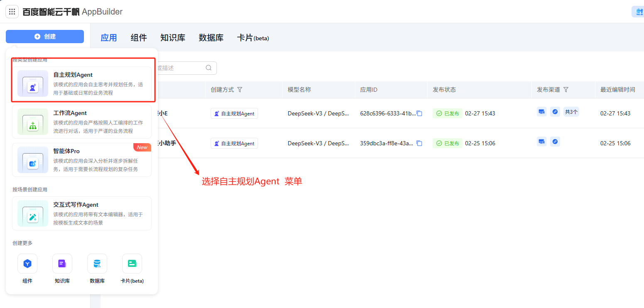Copy the app ID starting 359dbc3a
644x308 pixels.
[x=419, y=143]
